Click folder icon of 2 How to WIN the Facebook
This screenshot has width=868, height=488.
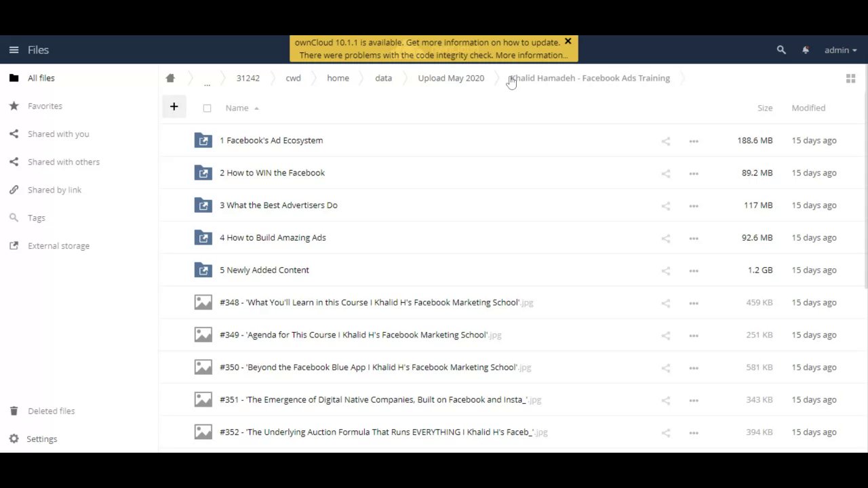click(x=203, y=173)
